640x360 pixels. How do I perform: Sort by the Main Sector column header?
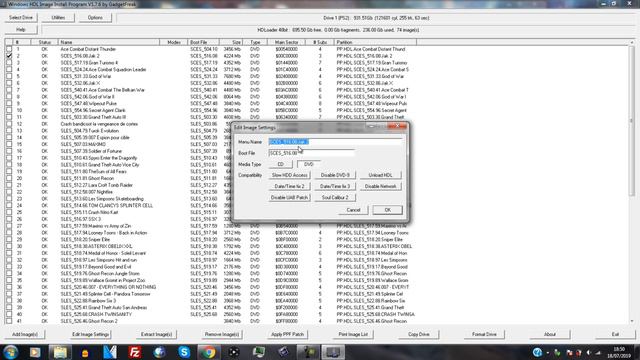point(287,42)
